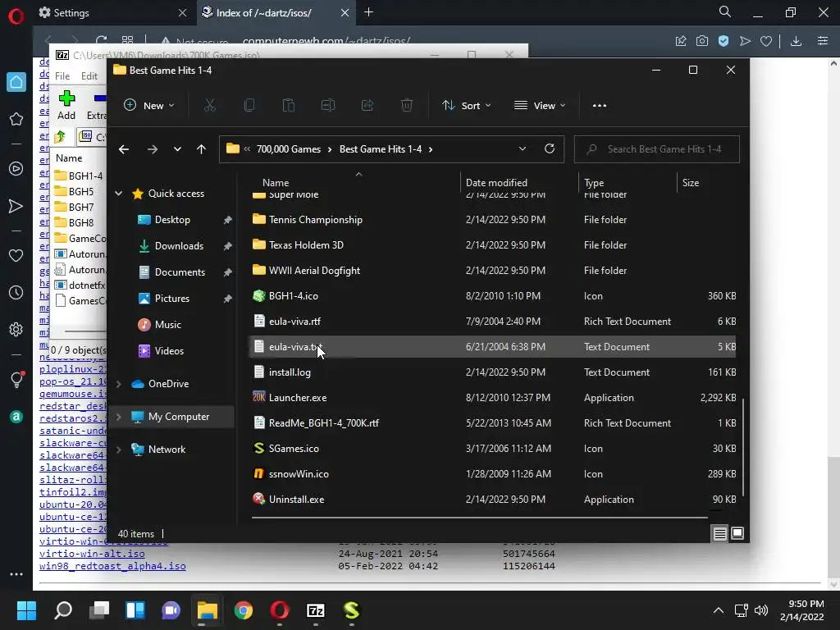This screenshot has height=630, width=840.
Task: Open the New dropdown menu
Action: click(x=149, y=106)
